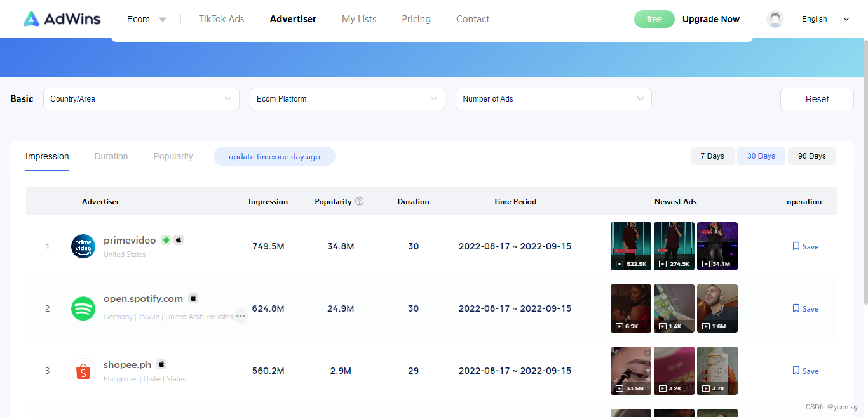Select the 30 Days range

761,156
